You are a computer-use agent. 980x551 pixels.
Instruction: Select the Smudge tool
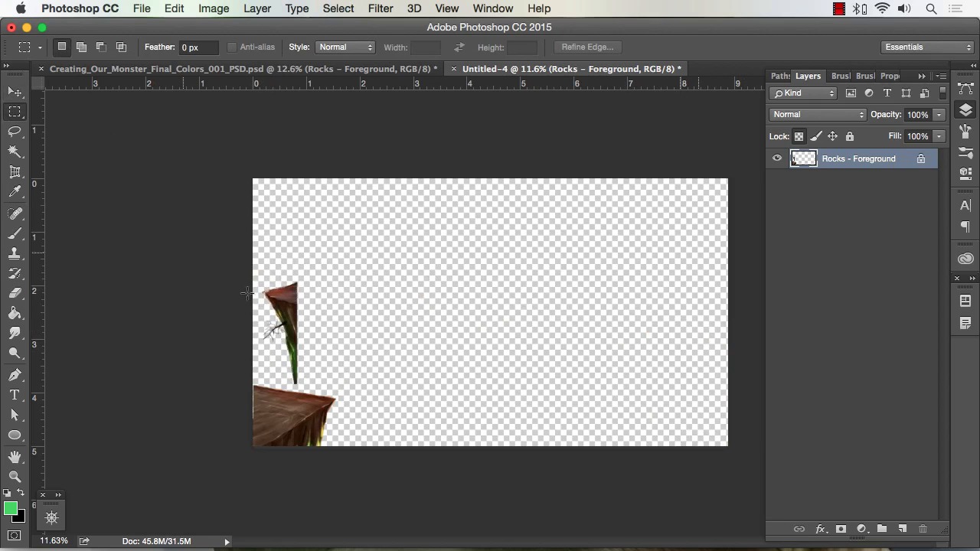coord(15,333)
